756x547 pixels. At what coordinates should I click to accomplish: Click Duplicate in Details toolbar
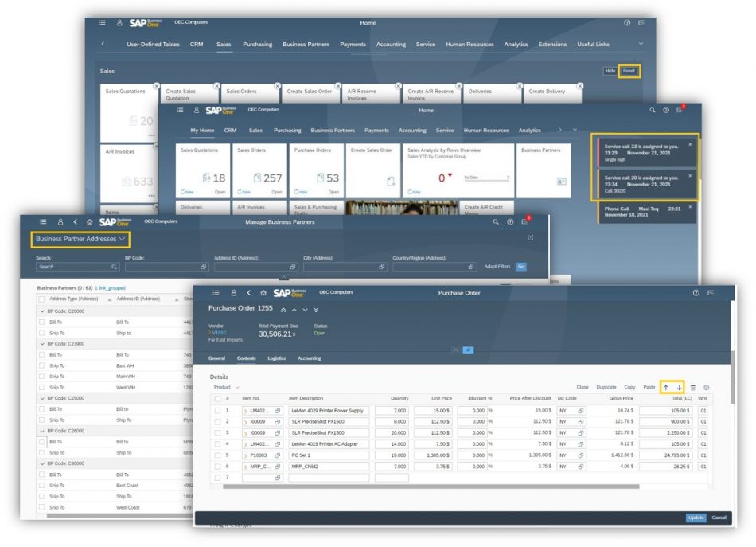click(606, 387)
